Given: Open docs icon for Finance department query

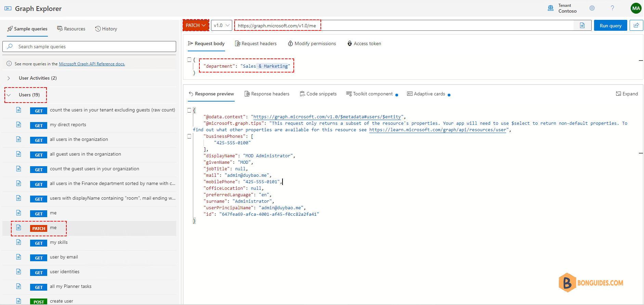Looking at the screenshot, I should coord(19,184).
